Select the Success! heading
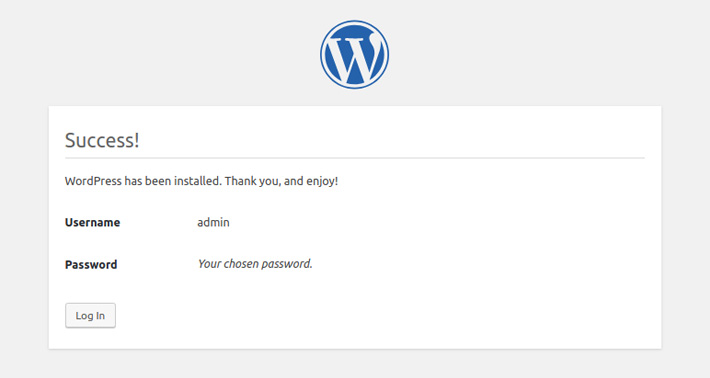 [x=102, y=140]
